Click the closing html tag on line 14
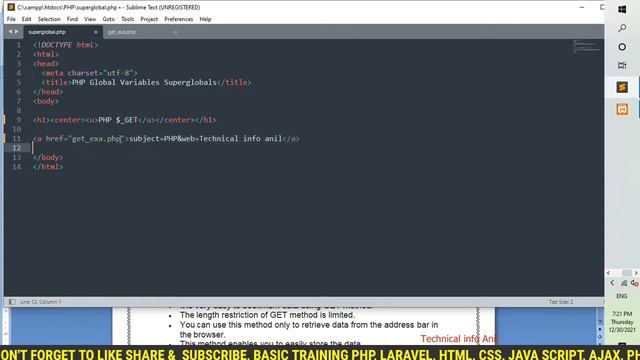The image size is (640, 360). pos(48,167)
